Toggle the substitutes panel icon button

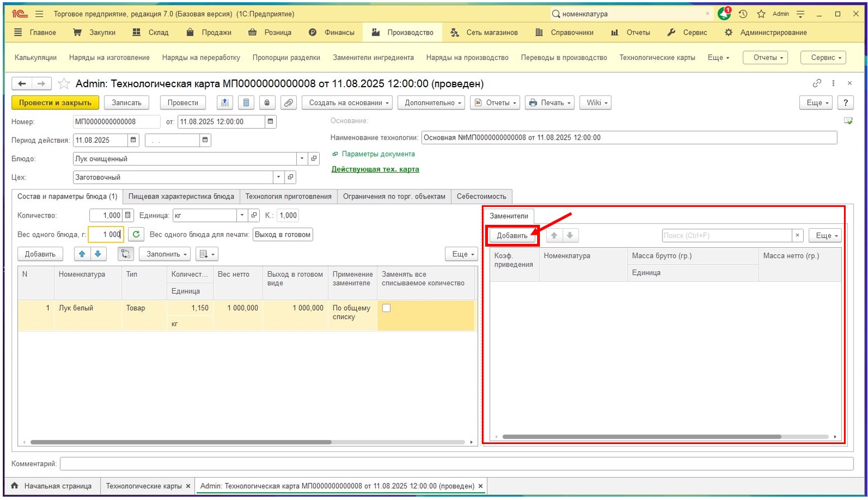tap(126, 254)
